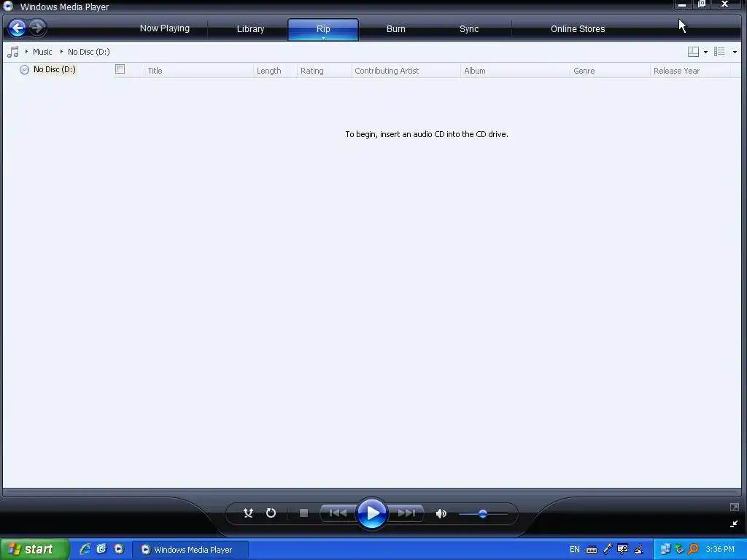Switch to the Library tab

(x=250, y=29)
